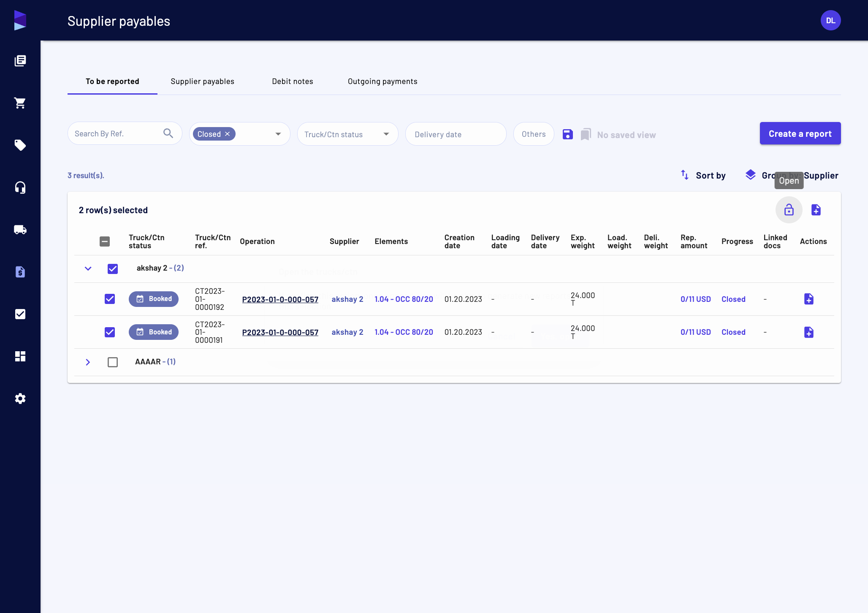Open the DL user avatar menu
This screenshot has height=613, width=868.
coord(830,20)
